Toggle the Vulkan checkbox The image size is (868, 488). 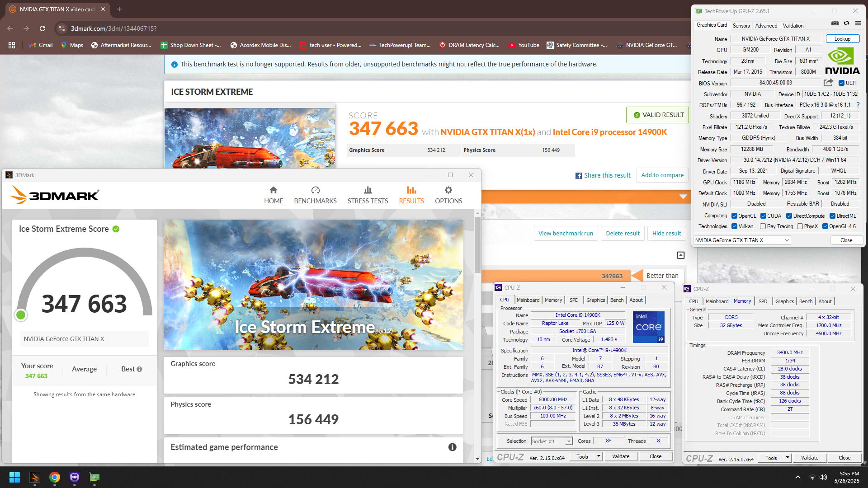coord(735,226)
